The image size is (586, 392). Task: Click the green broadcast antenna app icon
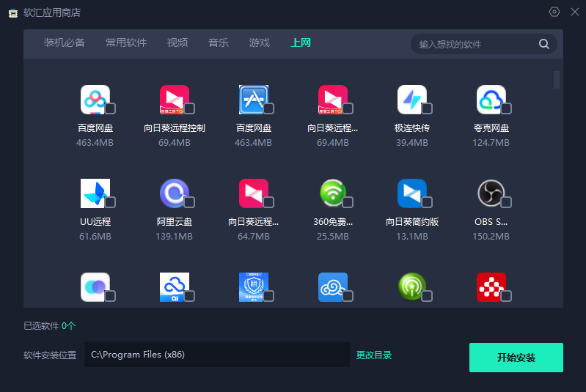coord(412,287)
